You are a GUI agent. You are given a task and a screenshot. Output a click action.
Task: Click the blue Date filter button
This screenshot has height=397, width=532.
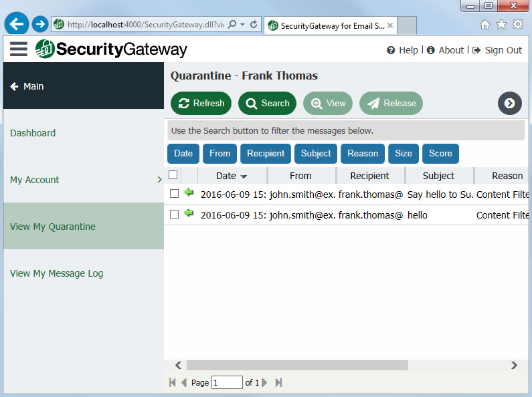click(x=183, y=154)
